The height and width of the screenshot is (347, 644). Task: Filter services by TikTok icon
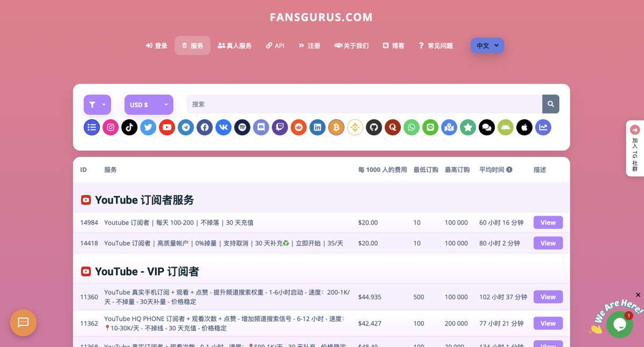tap(129, 127)
